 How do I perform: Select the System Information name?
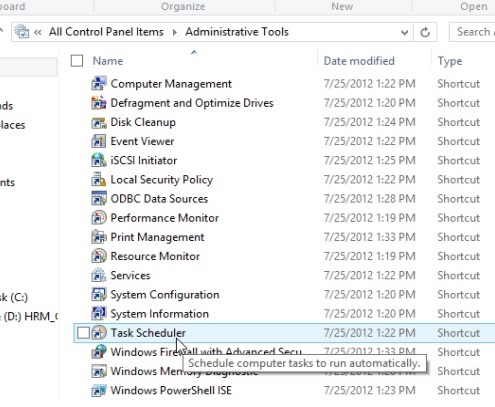point(160,314)
